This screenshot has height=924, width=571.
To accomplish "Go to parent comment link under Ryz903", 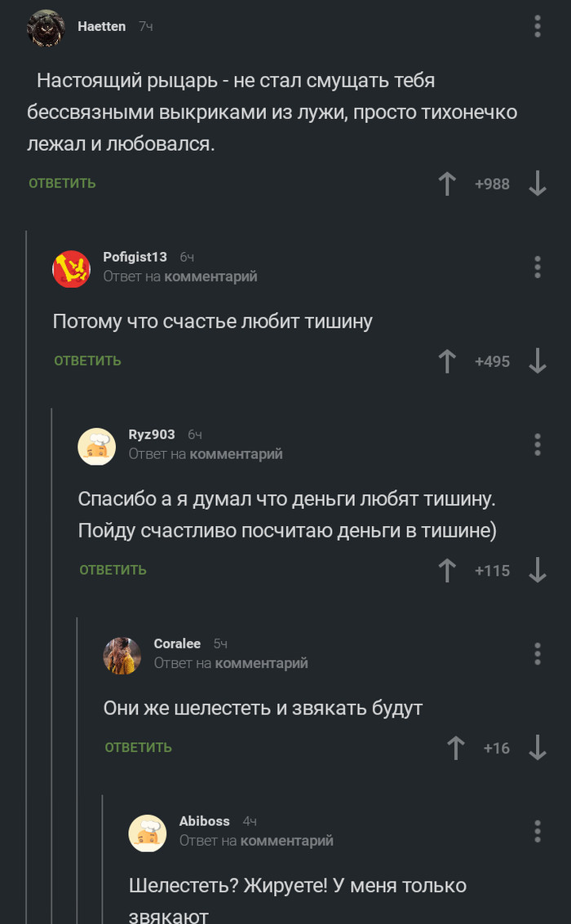I will pos(236,454).
